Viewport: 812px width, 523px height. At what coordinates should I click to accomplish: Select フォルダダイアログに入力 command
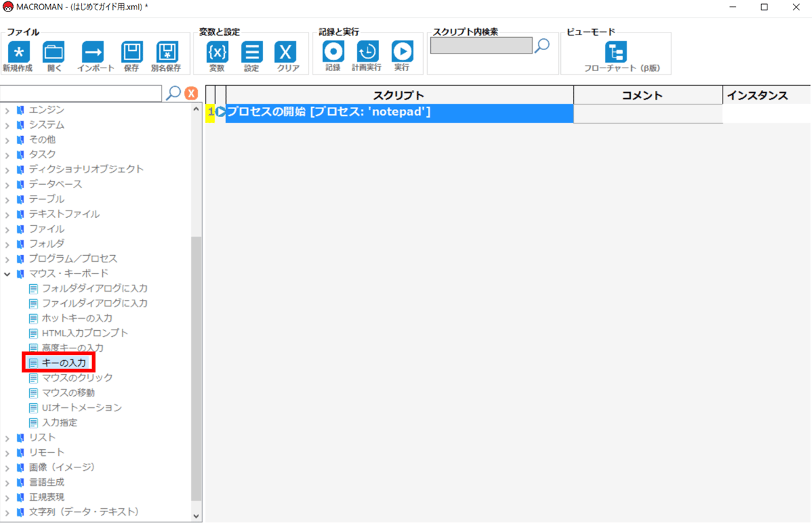point(95,288)
